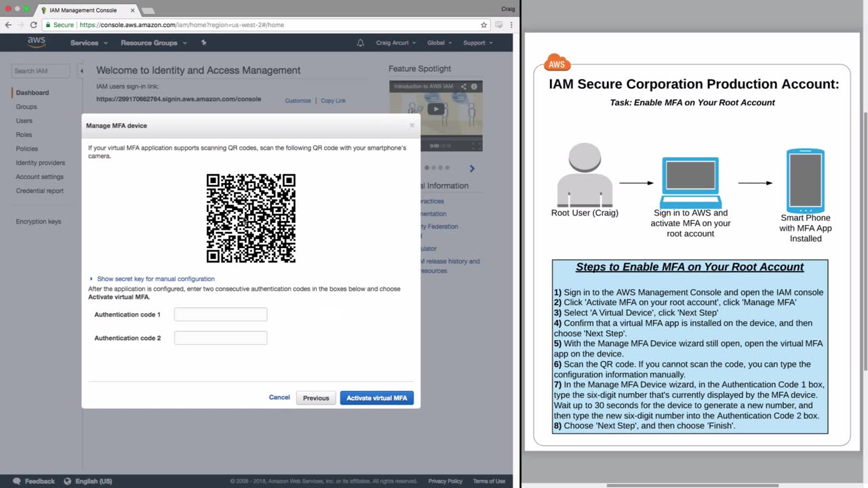Click the slide document's horizontal scrollbar

[692, 485]
